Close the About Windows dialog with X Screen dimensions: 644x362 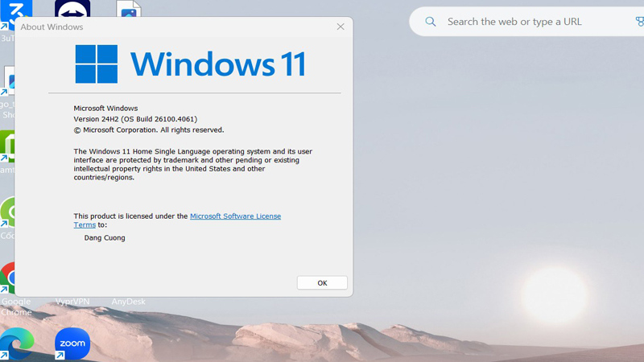(x=341, y=27)
